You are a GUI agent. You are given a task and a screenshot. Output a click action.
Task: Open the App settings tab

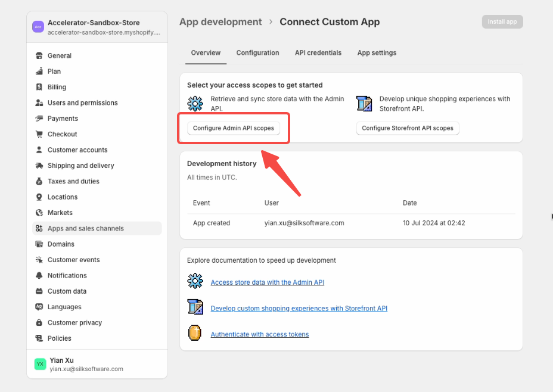coord(377,53)
